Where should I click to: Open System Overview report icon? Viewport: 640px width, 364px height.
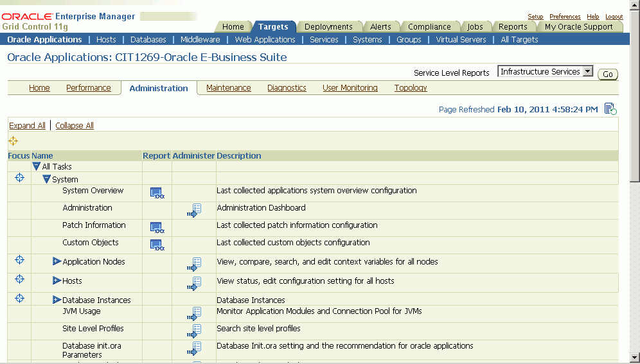click(157, 193)
